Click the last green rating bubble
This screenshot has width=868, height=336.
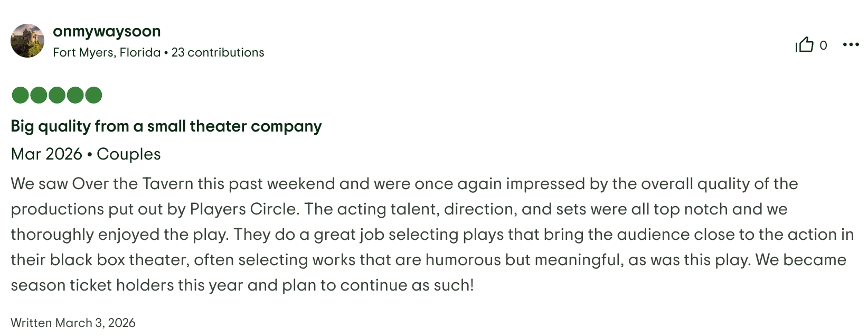[x=95, y=95]
